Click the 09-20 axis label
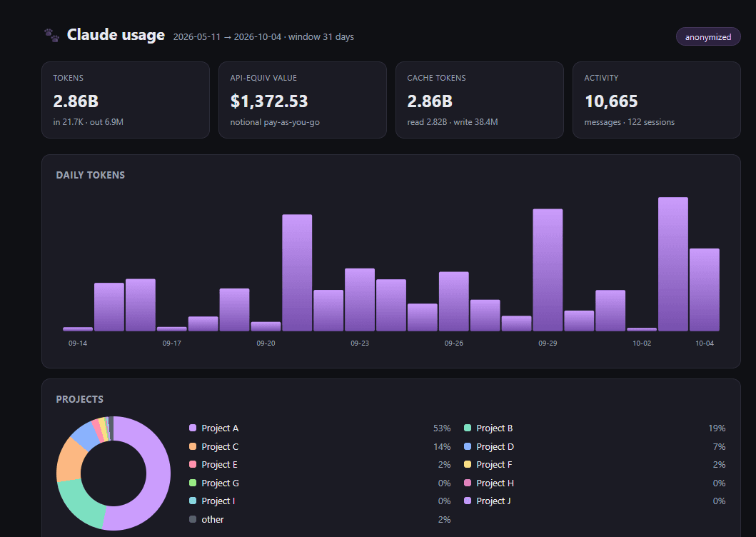 point(266,343)
